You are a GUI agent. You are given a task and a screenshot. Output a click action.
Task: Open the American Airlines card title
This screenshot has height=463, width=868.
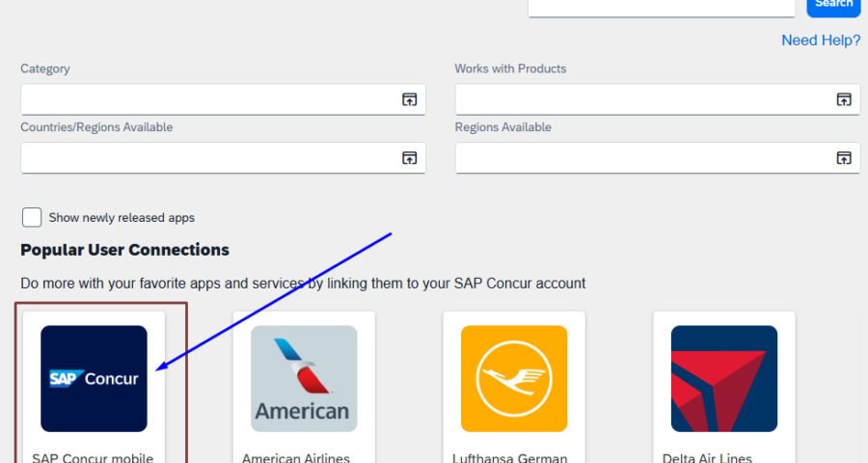[296, 457]
